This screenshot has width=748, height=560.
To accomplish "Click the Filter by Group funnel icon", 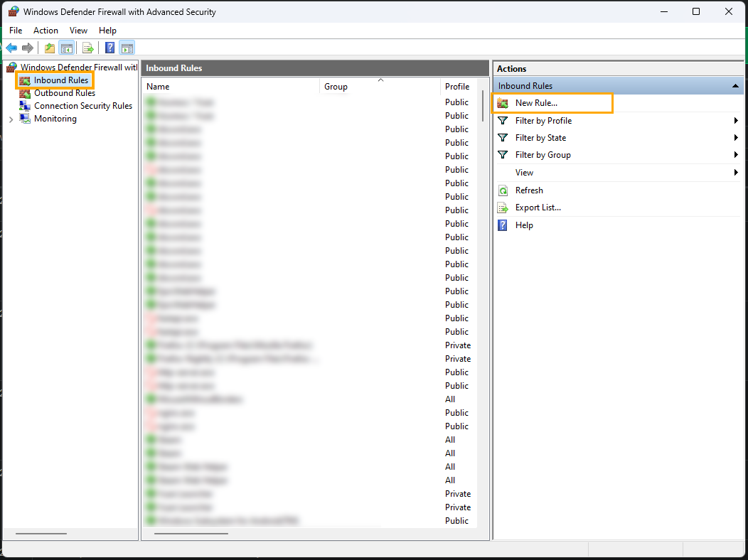I will pos(503,155).
